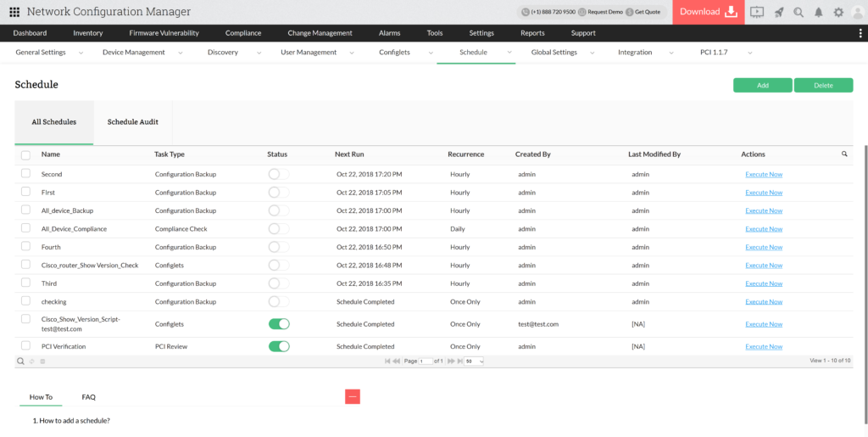Disable the PCI Verification schedule toggle
The height and width of the screenshot is (437, 868).
click(x=279, y=346)
